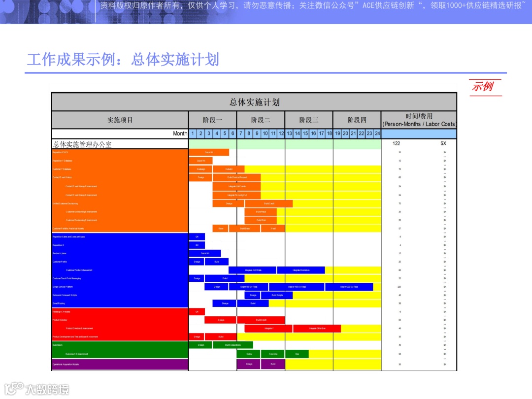Select the red Integrate Y bar

(269, 329)
